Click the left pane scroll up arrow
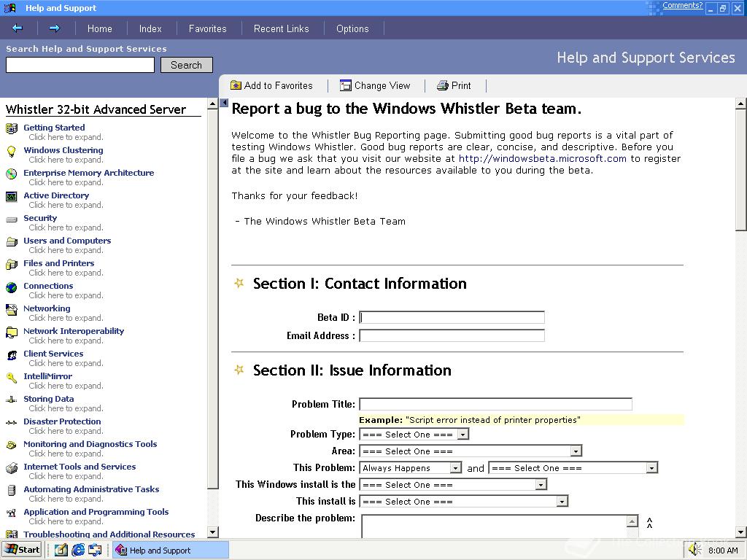The image size is (747, 560). 213,104
